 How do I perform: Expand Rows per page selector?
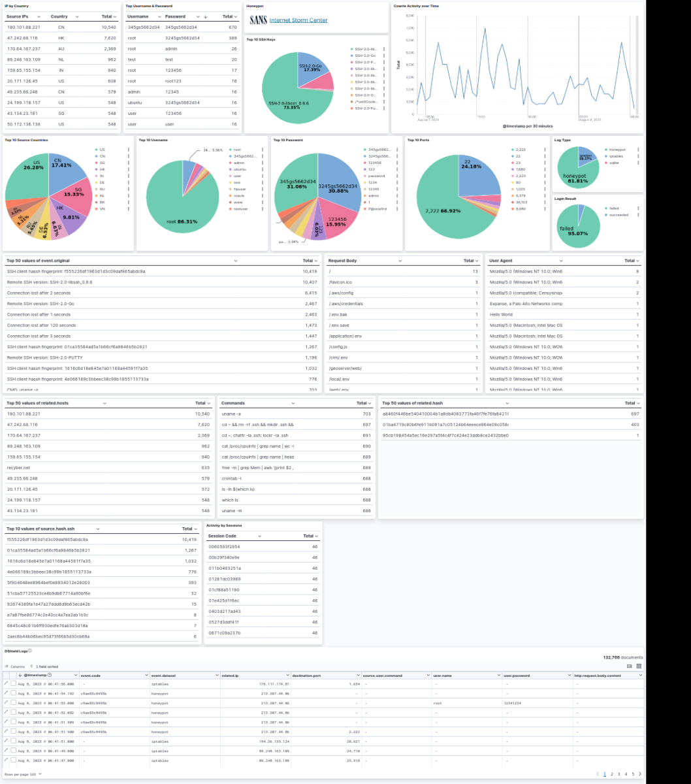click(23, 774)
